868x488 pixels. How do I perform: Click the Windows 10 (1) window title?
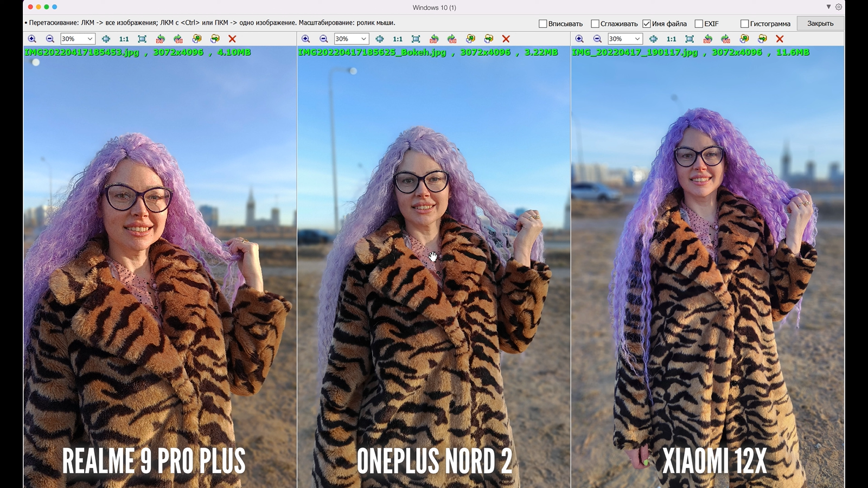coord(434,8)
